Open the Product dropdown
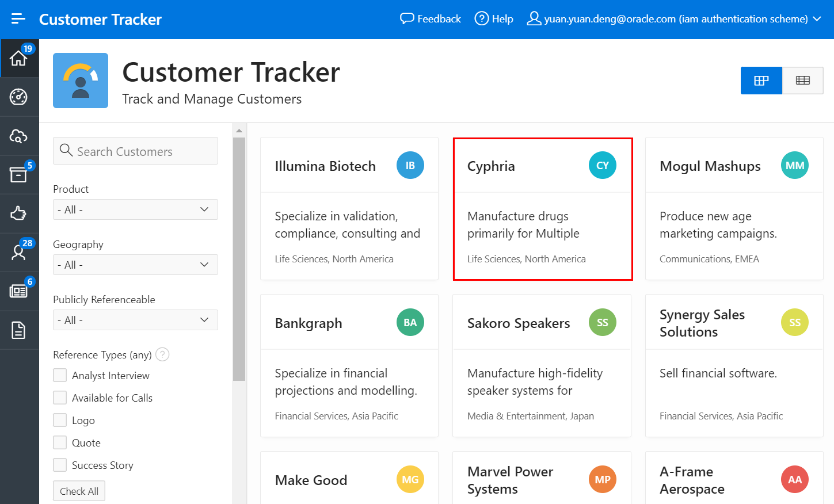Viewport: 834px width, 504px height. click(x=135, y=209)
